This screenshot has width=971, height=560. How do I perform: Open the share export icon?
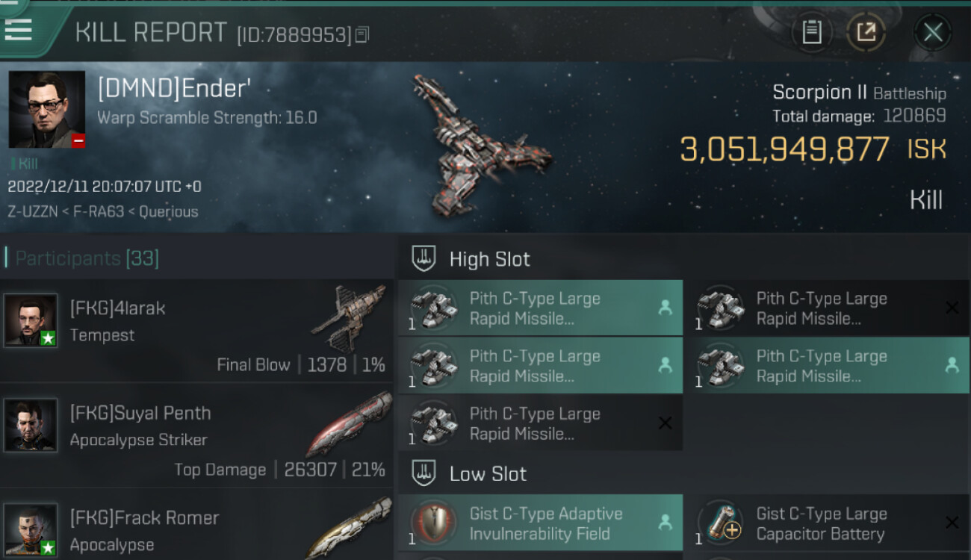[x=866, y=32]
